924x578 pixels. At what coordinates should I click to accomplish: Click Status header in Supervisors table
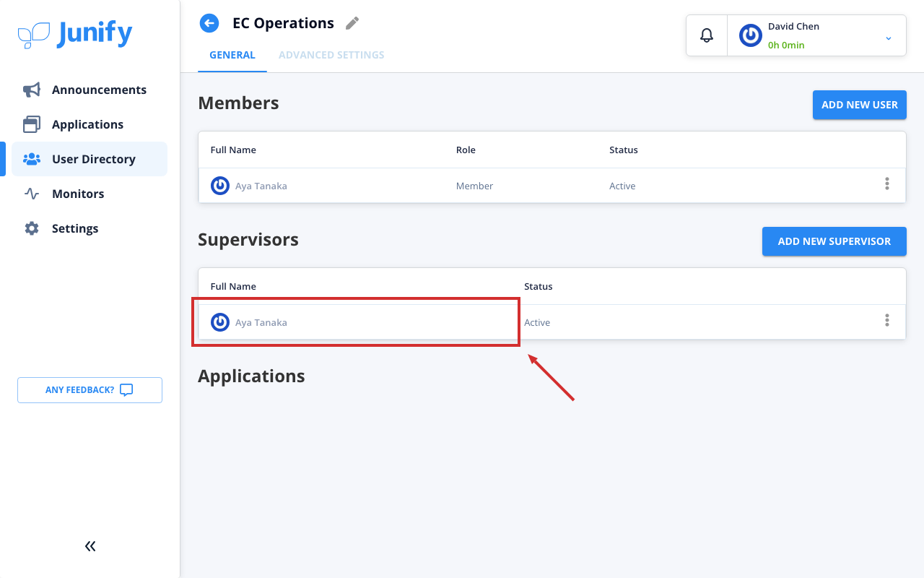coord(539,287)
